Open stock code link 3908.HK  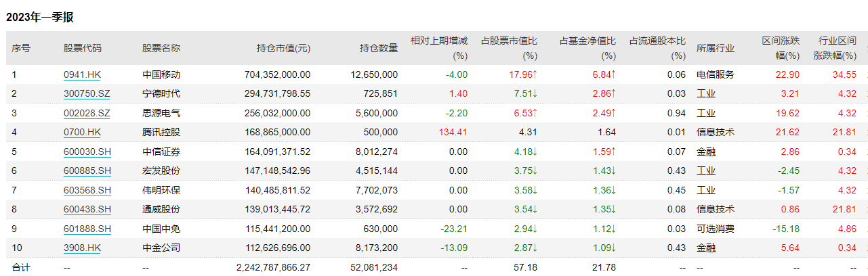coord(82,248)
